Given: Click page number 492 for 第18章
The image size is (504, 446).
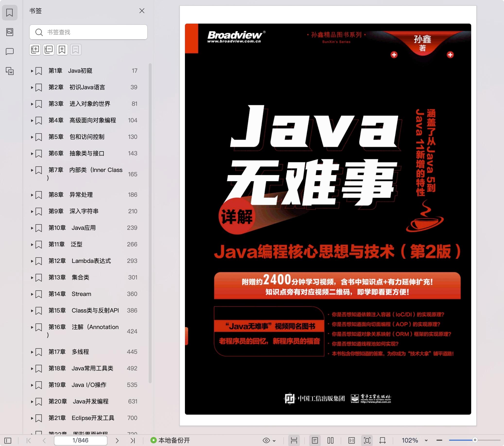Looking at the screenshot, I should tap(132, 368).
